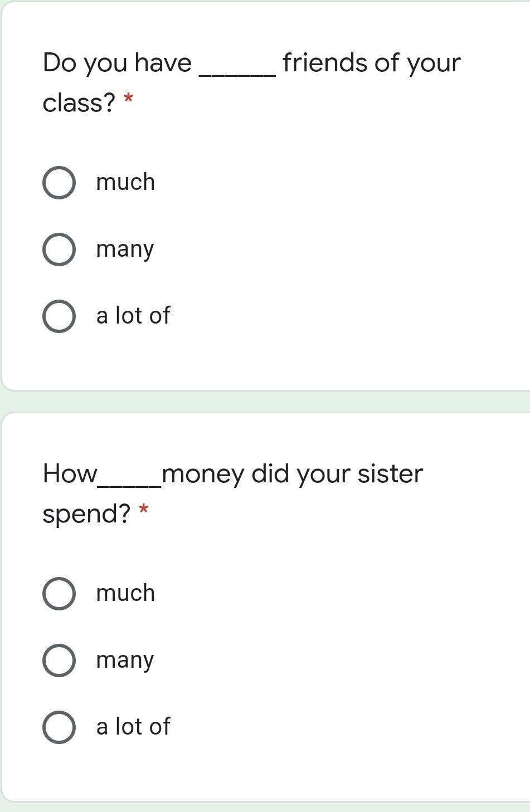530x812 pixels.
Task: Click the word 'spend?' in the second question
Action: [86, 514]
